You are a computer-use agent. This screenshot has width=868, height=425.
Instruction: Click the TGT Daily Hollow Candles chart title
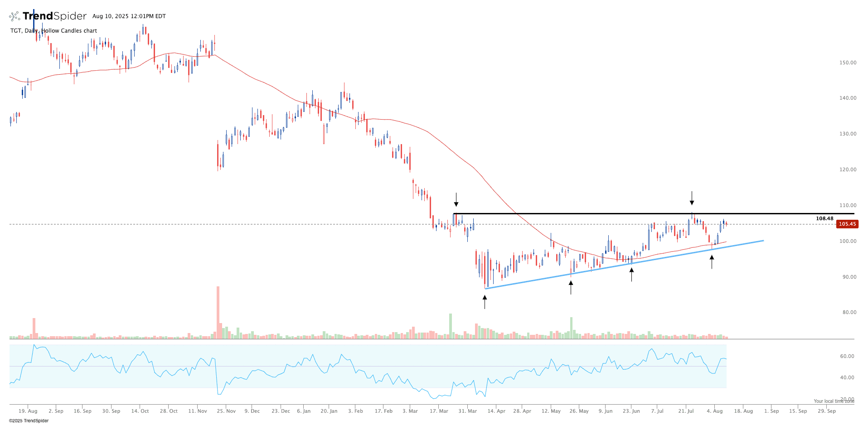pyautogui.click(x=53, y=31)
